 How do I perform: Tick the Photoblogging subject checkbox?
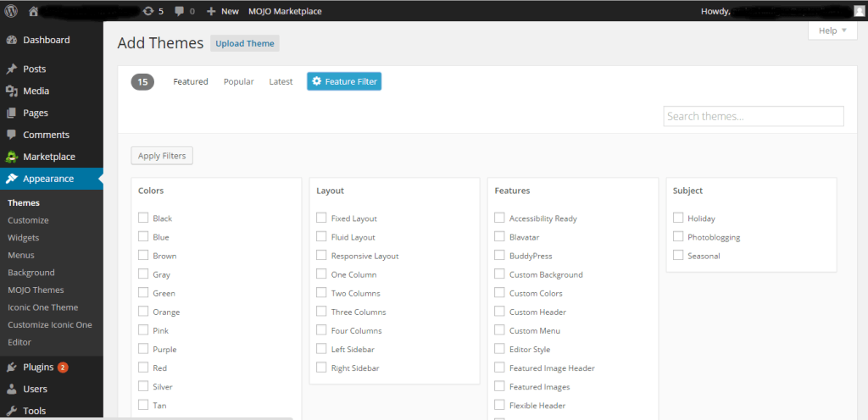pyautogui.click(x=678, y=236)
